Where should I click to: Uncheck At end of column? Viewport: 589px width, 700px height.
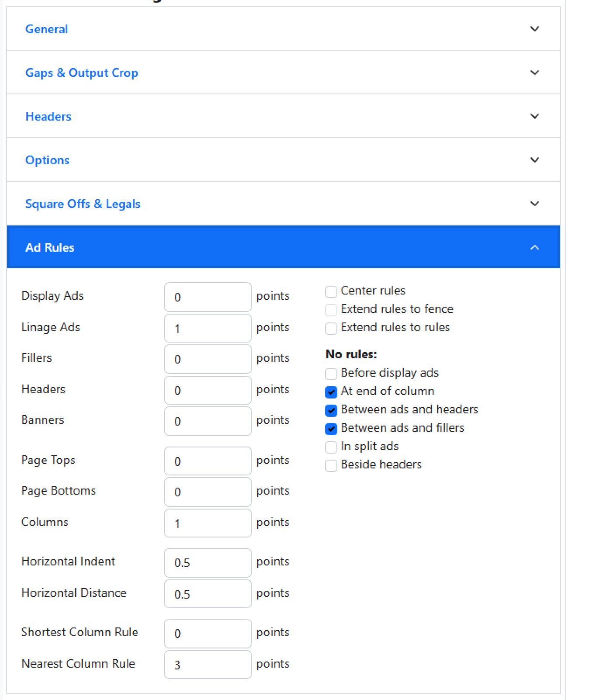(331, 392)
